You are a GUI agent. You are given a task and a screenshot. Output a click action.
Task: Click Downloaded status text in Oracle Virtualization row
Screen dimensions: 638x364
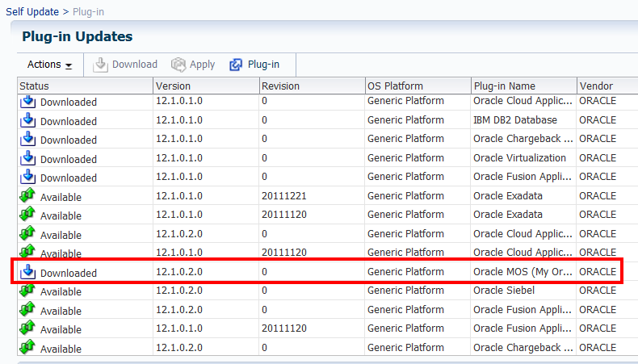coord(69,160)
